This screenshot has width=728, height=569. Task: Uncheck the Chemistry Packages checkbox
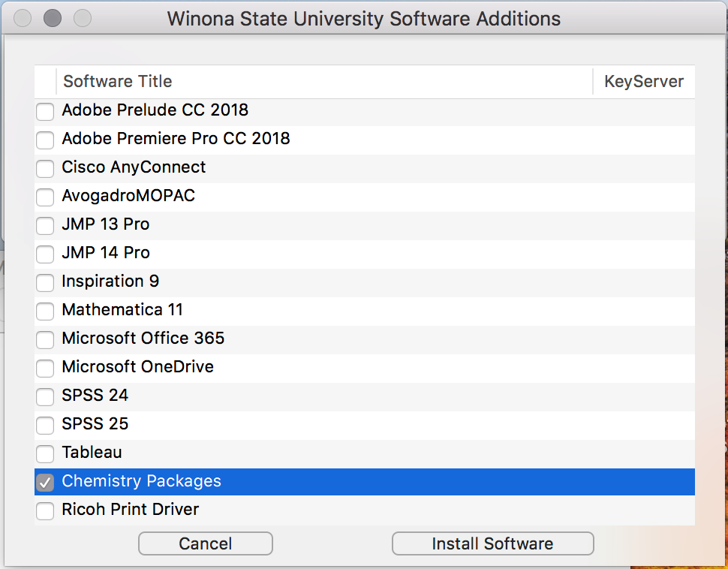tap(46, 483)
